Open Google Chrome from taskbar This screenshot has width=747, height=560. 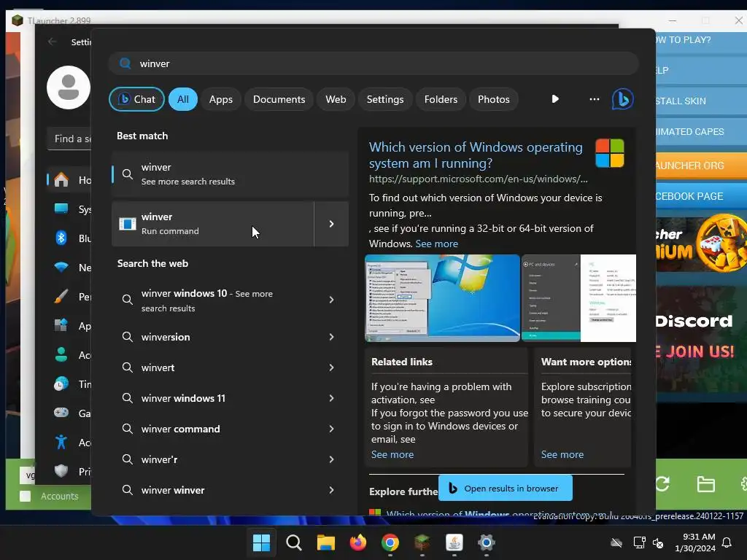coord(390,542)
